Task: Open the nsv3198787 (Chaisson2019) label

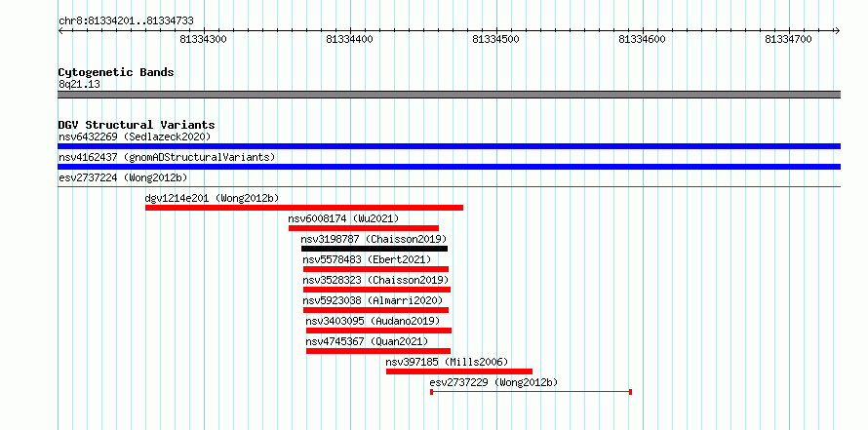Action: [x=374, y=239]
